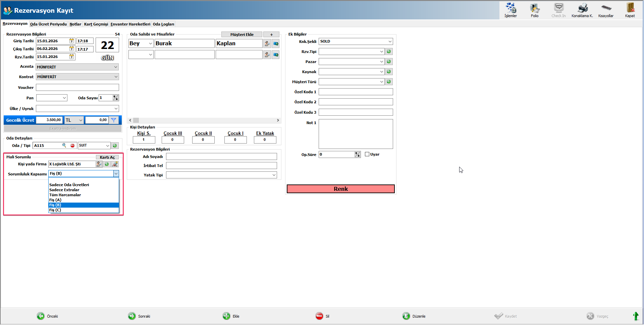Click the Gecelik Ücret filter icon

114,120
